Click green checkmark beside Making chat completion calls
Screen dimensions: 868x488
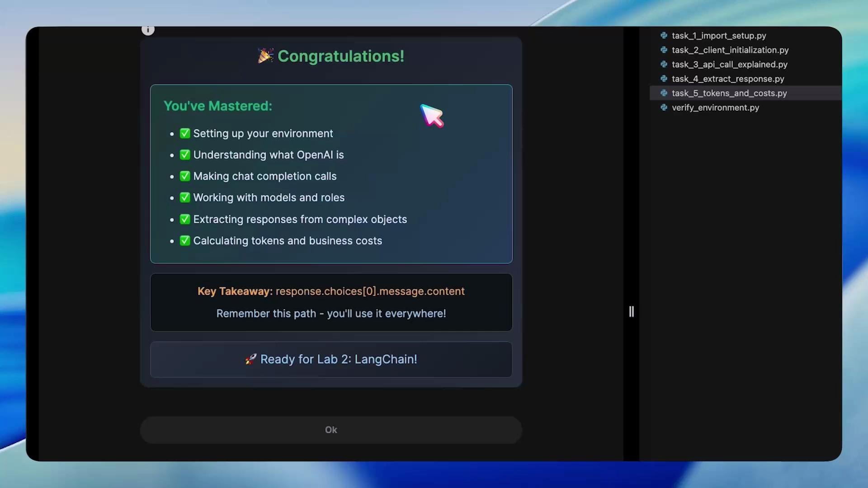[x=185, y=176]
